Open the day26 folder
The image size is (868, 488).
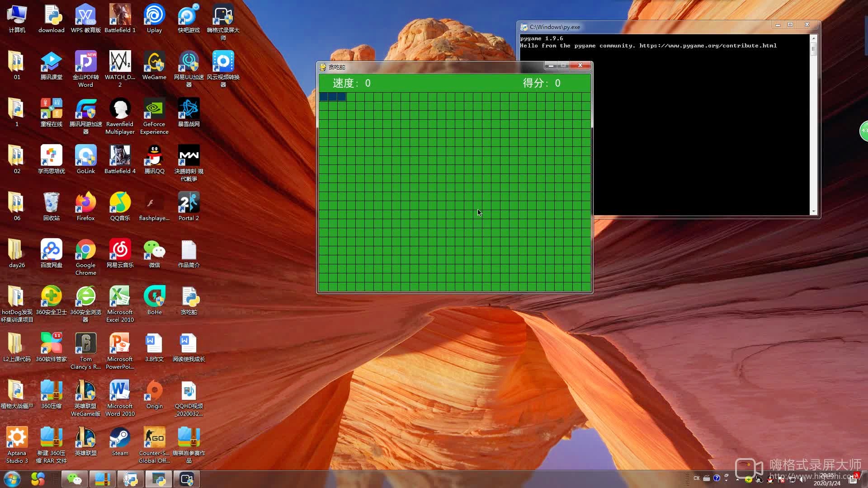(17, 254)
